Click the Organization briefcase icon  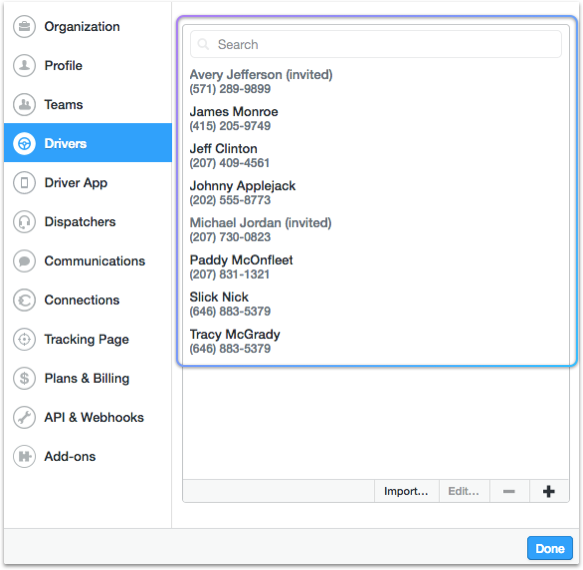pyautogui.click(x=24, y=26)
